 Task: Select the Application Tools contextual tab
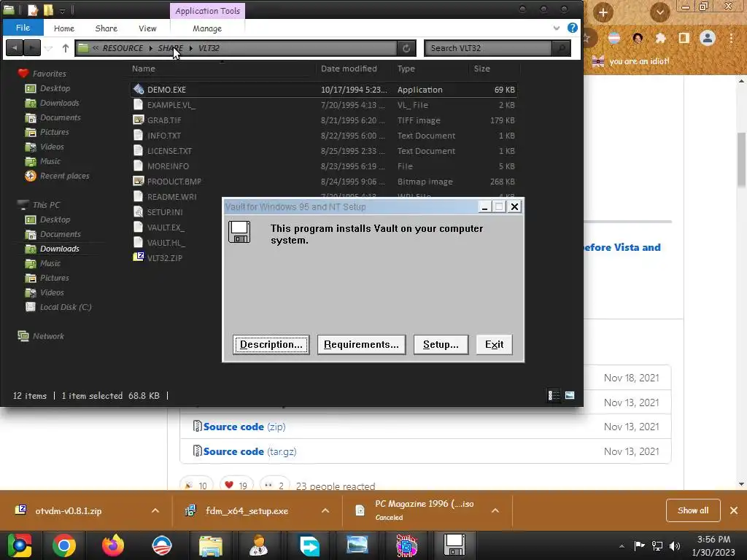(207, 11)
